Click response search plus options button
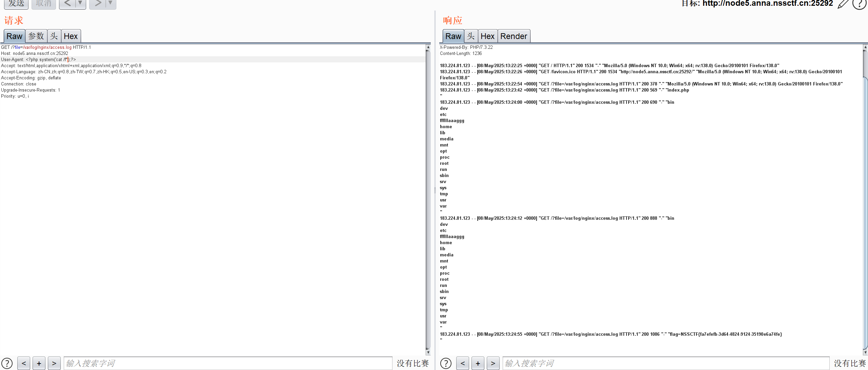The width and height of the screenshot is (868, 370). pos(478,363)
